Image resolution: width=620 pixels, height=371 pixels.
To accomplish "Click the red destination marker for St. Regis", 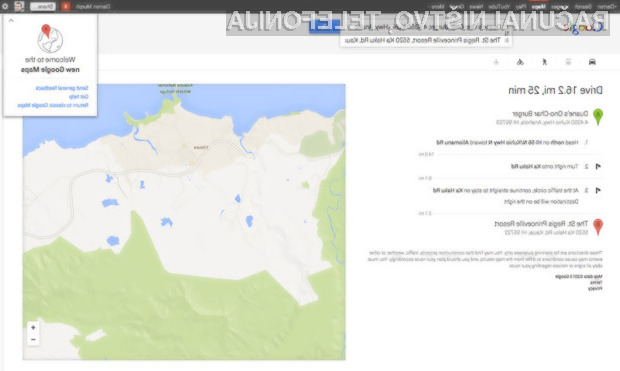I will point(598,227).
